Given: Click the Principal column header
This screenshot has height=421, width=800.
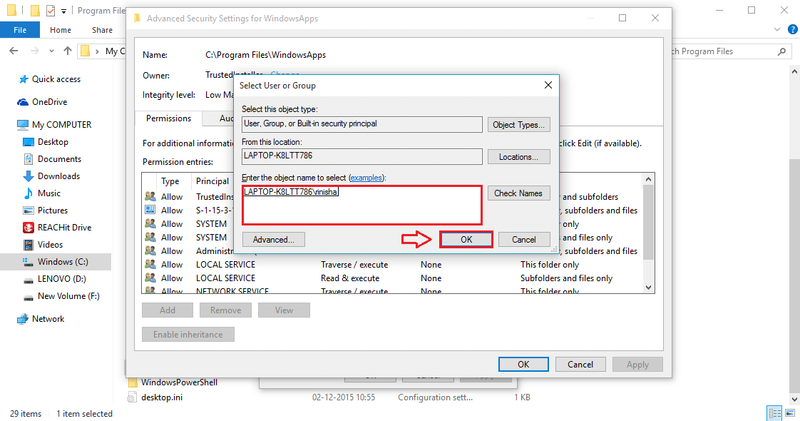Looking at the screenshot, I should click(212, 181).
